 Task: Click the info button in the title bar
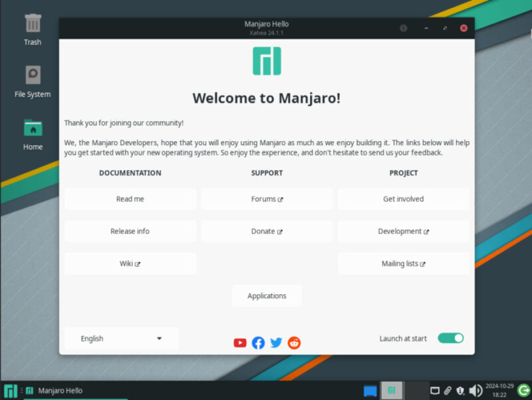(403, 28)
